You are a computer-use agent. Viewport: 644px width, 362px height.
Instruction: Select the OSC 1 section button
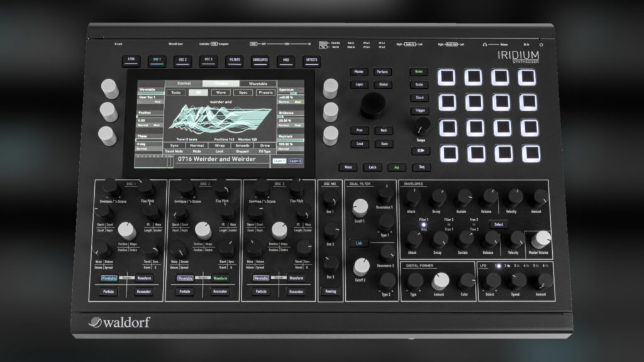point(157,61)
